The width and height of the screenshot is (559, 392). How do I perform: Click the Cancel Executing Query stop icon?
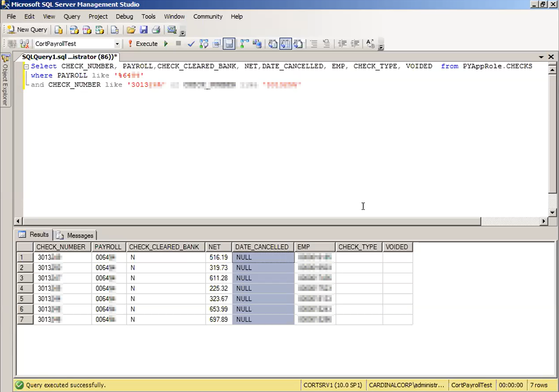pyautogui.click(x=178, y=44)
